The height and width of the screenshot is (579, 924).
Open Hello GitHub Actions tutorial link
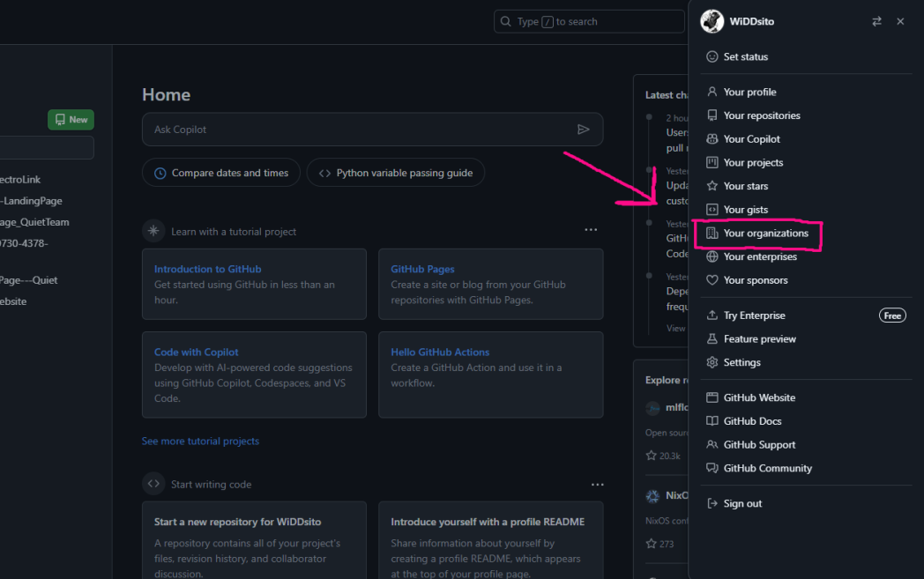click(x=440, y=353)
